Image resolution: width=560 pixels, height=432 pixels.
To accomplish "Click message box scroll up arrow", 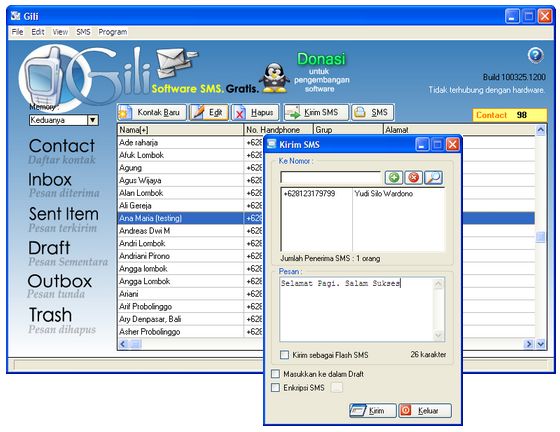I will tap(438, 284).
